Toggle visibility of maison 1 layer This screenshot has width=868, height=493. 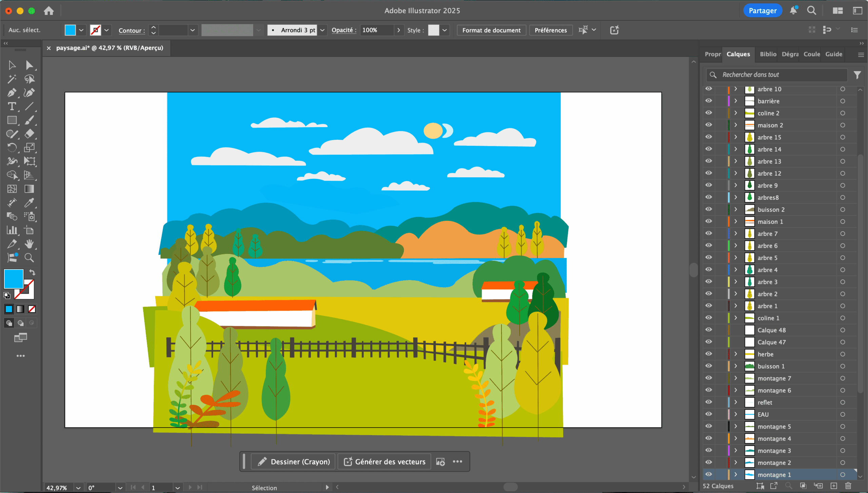point(709,221)
